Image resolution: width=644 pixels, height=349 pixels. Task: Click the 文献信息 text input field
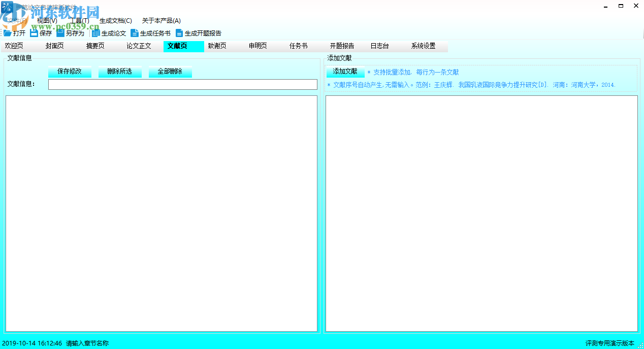click(x=183, y=84)
